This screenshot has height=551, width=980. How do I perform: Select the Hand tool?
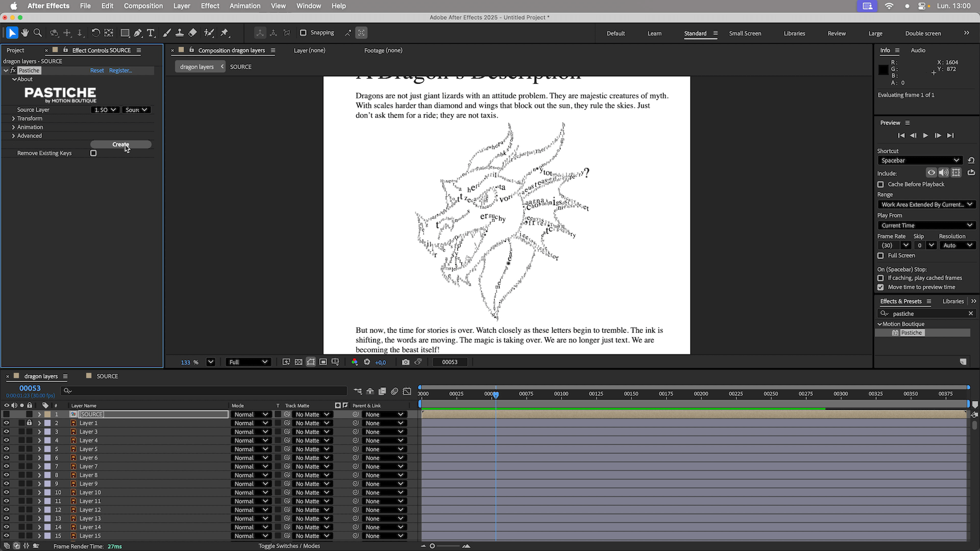[25, 33]
